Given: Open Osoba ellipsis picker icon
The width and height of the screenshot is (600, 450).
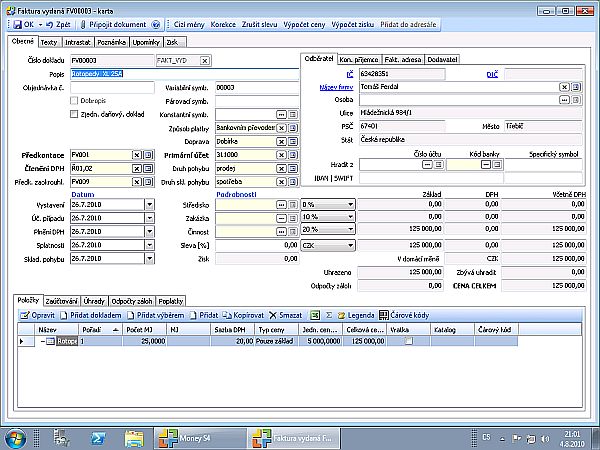Looking at the screenshot, I should (564, 100).
